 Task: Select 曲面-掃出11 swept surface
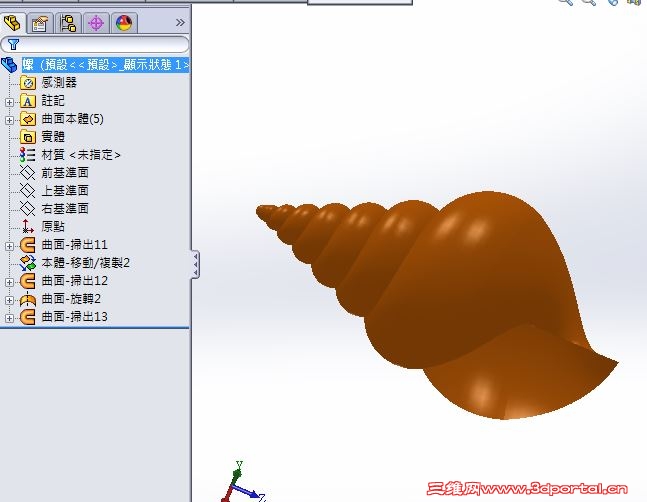74,245
